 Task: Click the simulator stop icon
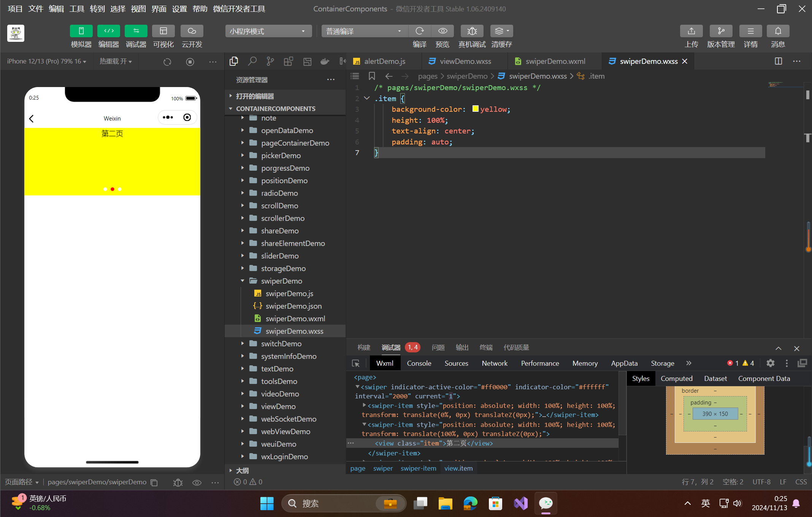click(190, 62)
